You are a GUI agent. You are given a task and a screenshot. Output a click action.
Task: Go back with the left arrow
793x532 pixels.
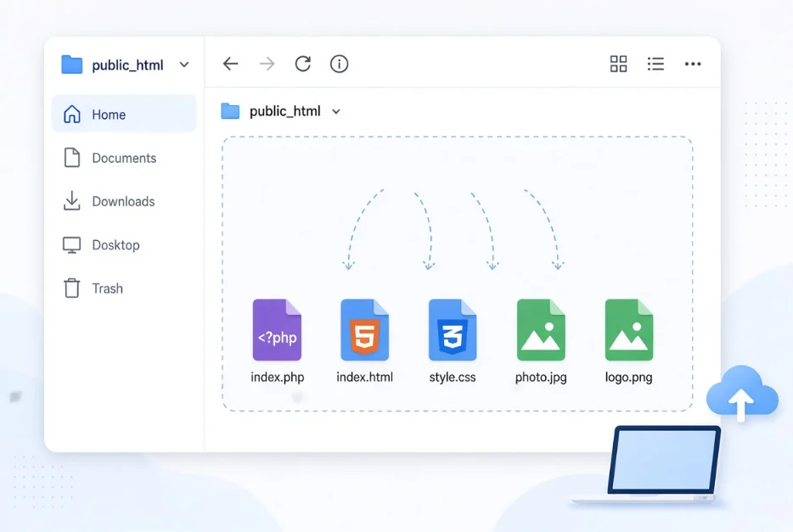pyautogui.click(x=231, y=64)
